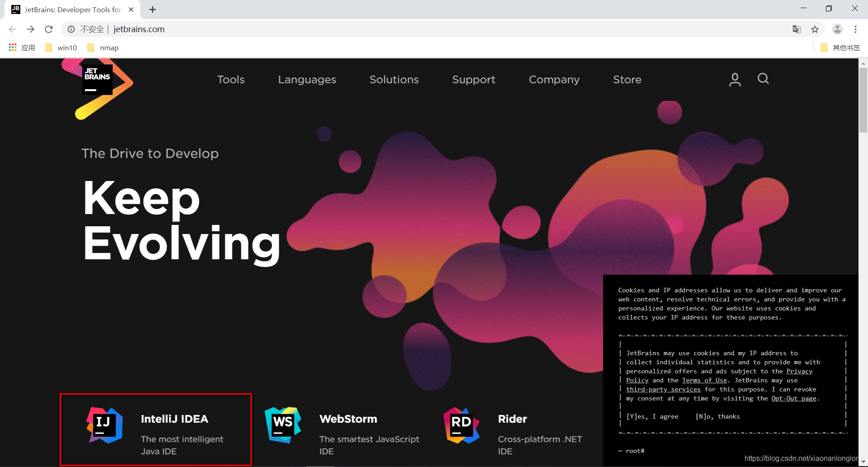The image size is (868, 467).
Task: Open the Company menu
Action: (x=554, y=80)
